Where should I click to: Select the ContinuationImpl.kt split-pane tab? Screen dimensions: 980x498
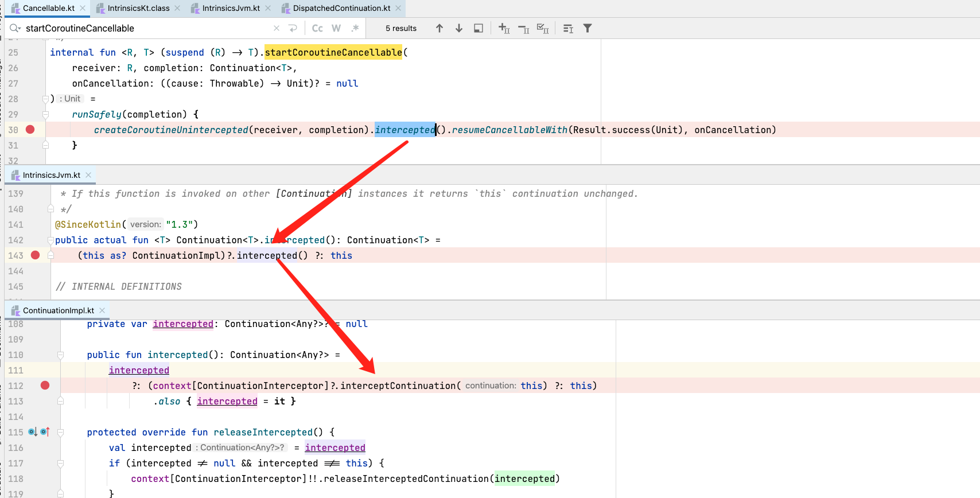[x=58, y=310]
